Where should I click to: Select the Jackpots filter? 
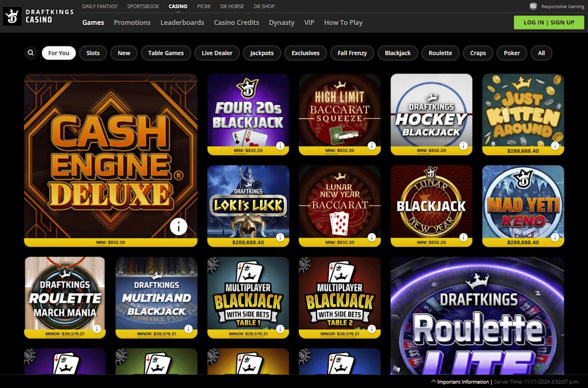click(262, 53)
